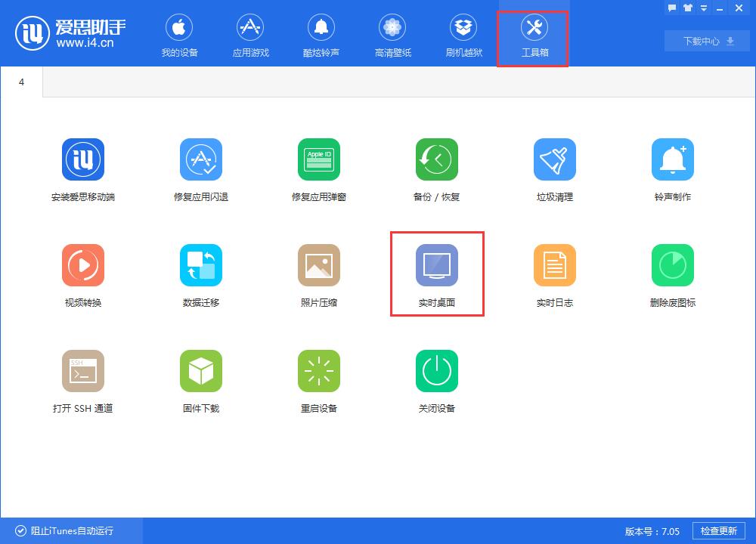Launch the 备份/恢复 backup and restore tool
Screen dimensions: 756x544
[437, 168]
